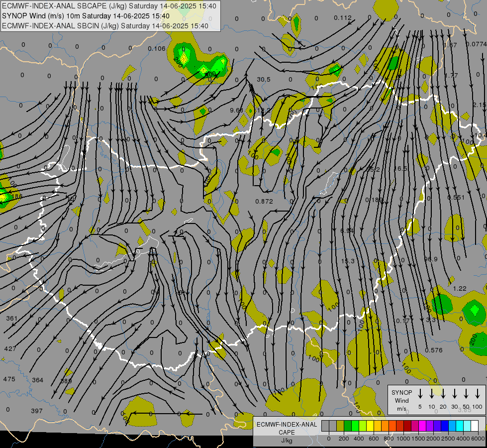Pick the olive swatch in the CAPE legend
Screen dimensions: 487x448
pyautogui.click(x=340, y=426)
